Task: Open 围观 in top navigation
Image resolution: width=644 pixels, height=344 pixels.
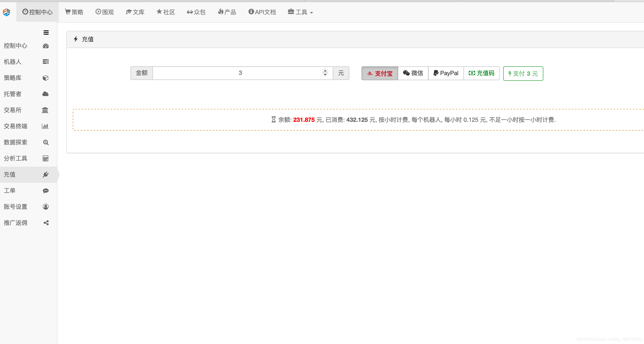Action: 105,12
